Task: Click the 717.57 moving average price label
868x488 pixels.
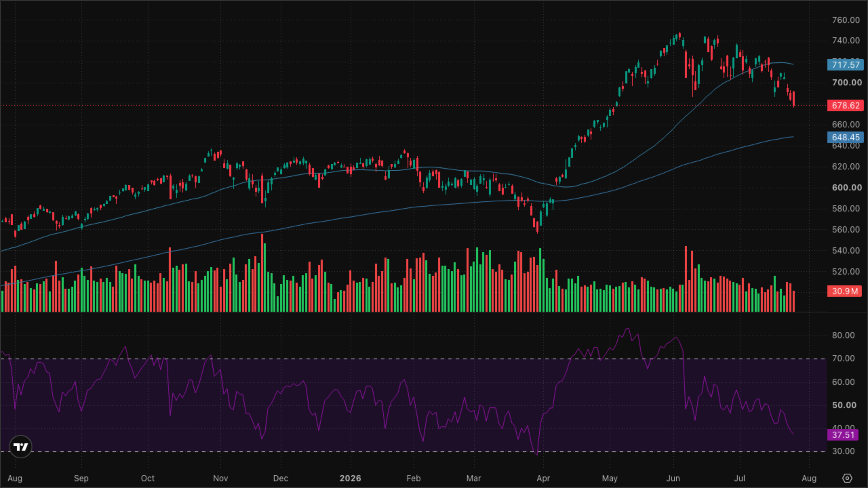Action: pyautogui.click(x=845, y=64)
